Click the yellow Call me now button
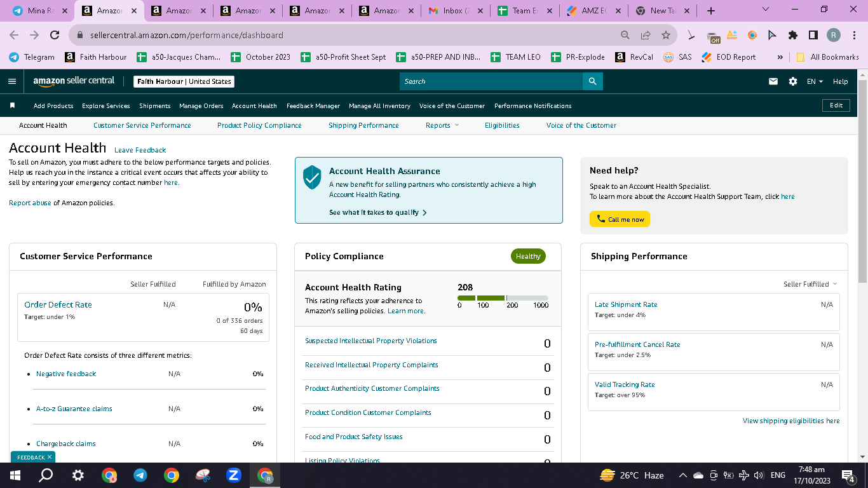This screenshot has width=868, height=488. click(620, 219)
